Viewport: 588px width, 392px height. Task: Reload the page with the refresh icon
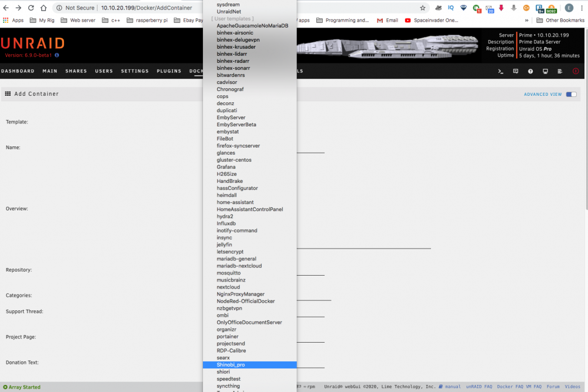coord(31,8)
